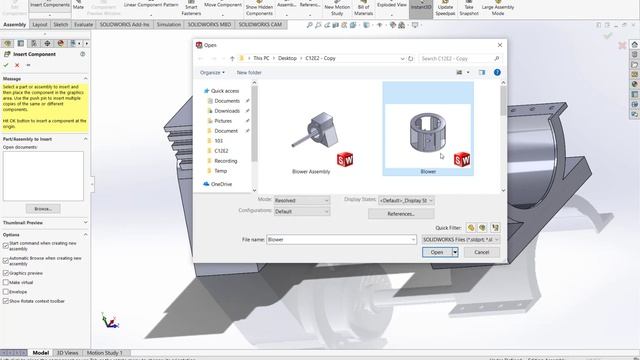Select the Mate tool
This screenshot has width=640, height=360.
(x=78, y=6)
